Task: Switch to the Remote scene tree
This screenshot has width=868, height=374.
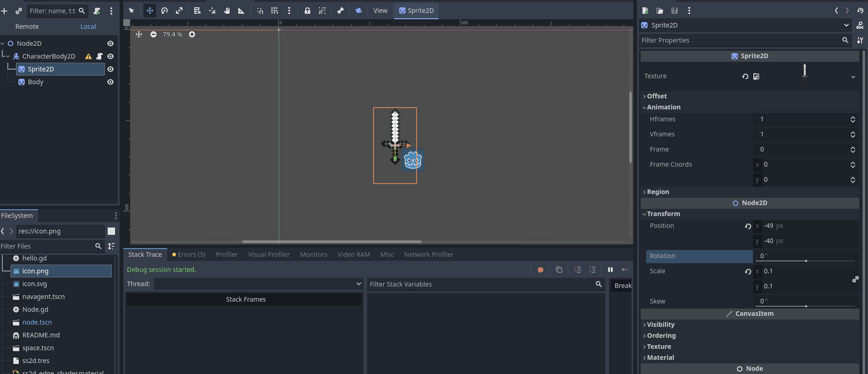Action: pyautogui.click(x=27, y=27)
